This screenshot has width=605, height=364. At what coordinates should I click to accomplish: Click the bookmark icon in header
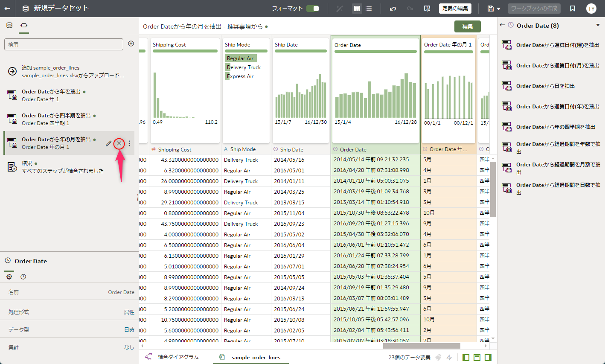click(573, 9)
